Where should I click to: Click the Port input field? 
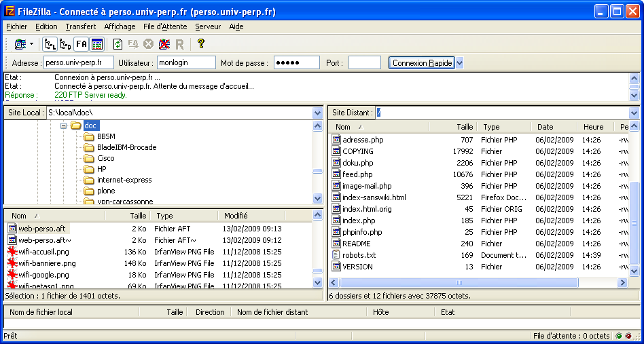tap(364, 63)
